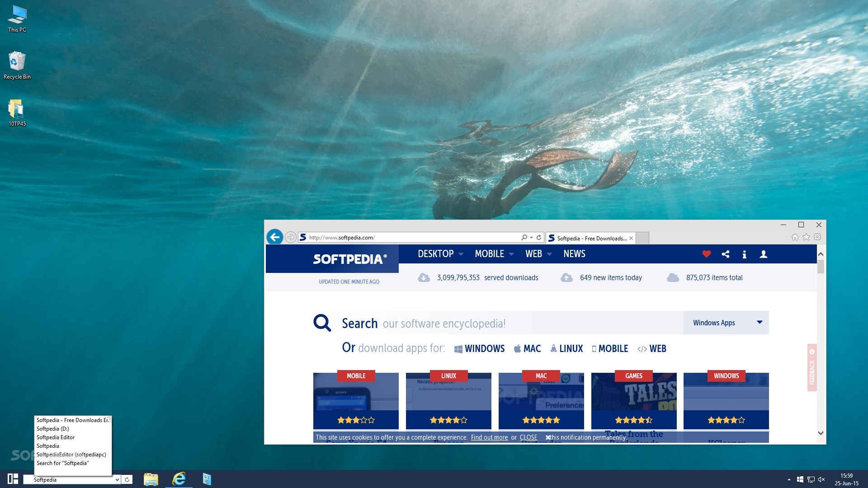Viewport: 868px width, 488px height.
Task: Click the refresh icon beside taskbar search box
Action: tap(127, 479)
